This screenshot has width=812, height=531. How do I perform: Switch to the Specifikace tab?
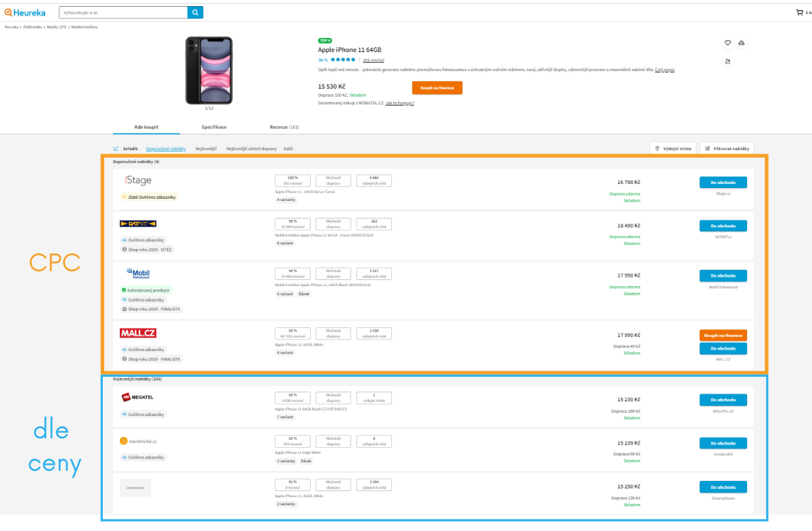pos(214,126)
